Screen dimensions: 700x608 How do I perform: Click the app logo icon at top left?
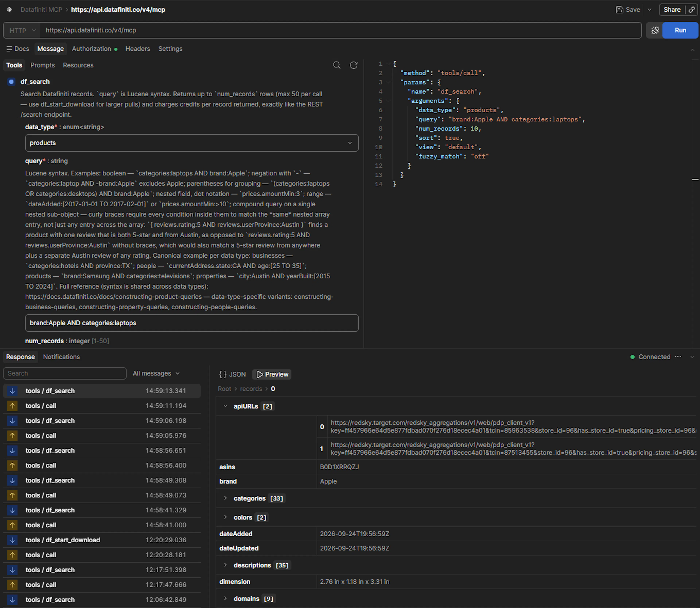coord(9,9)
